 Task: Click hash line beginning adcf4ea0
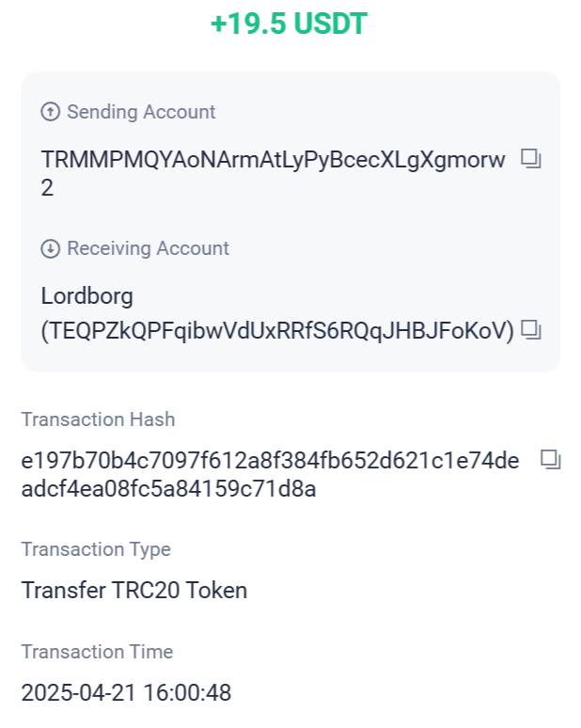click(168, 488)
